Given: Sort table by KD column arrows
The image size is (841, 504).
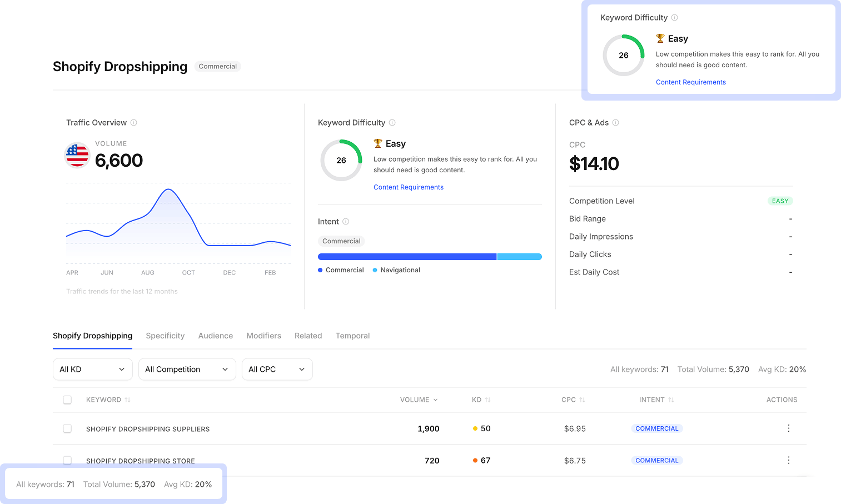Looking at the screenshot, I should pyautogui.click(x=487, y=400).
